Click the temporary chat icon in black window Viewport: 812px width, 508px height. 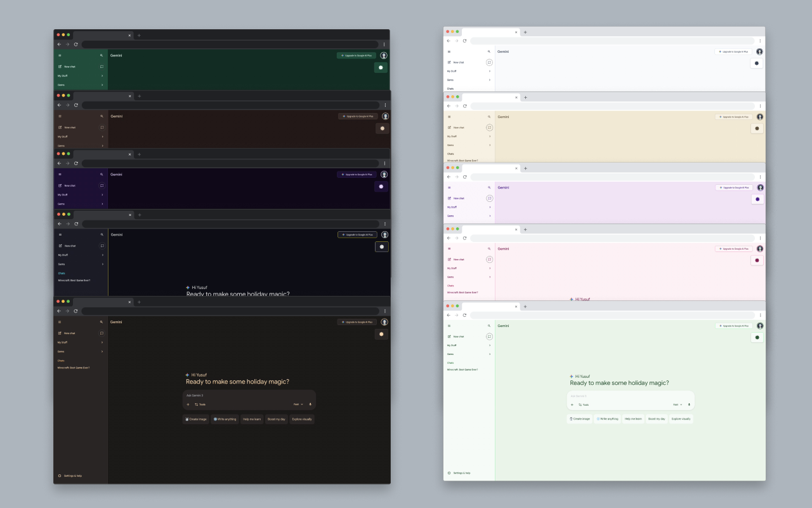(101, 333)
